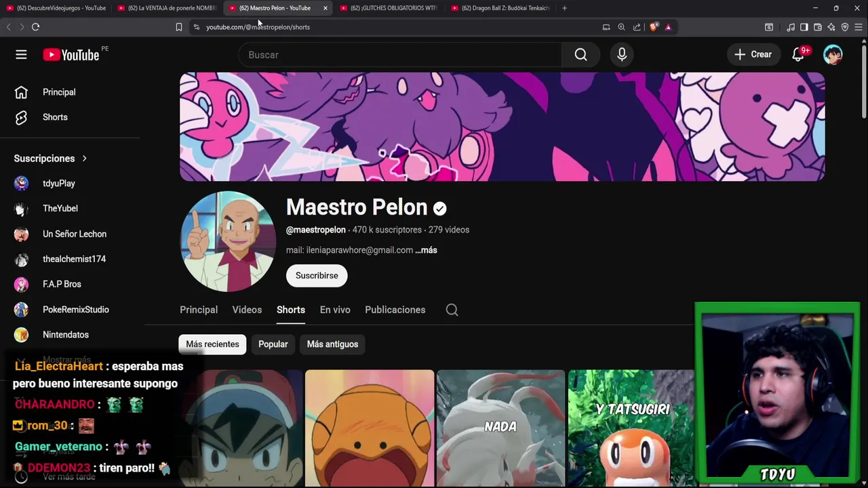Share this page from the address bar
868x488 pixels.
tap(637, 27)
